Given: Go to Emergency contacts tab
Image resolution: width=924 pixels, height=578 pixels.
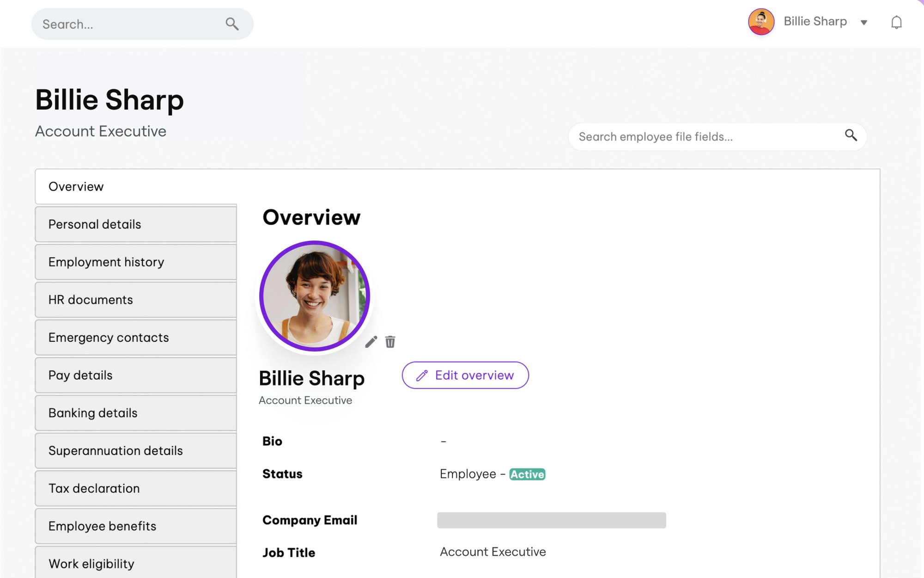Looking at the screenshot, I should [x=136, y=338].
